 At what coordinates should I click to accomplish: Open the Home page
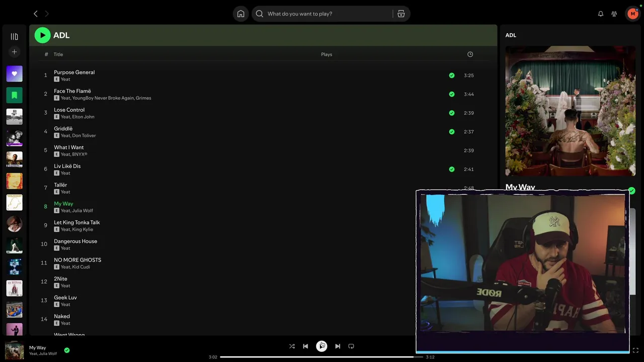240,14
